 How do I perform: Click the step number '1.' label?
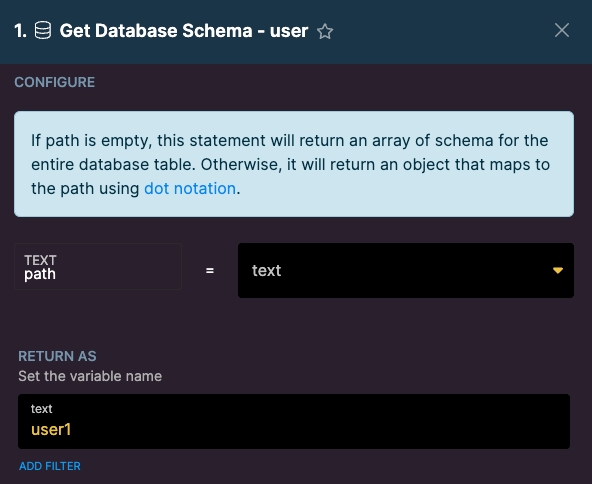tap(21, 31)
